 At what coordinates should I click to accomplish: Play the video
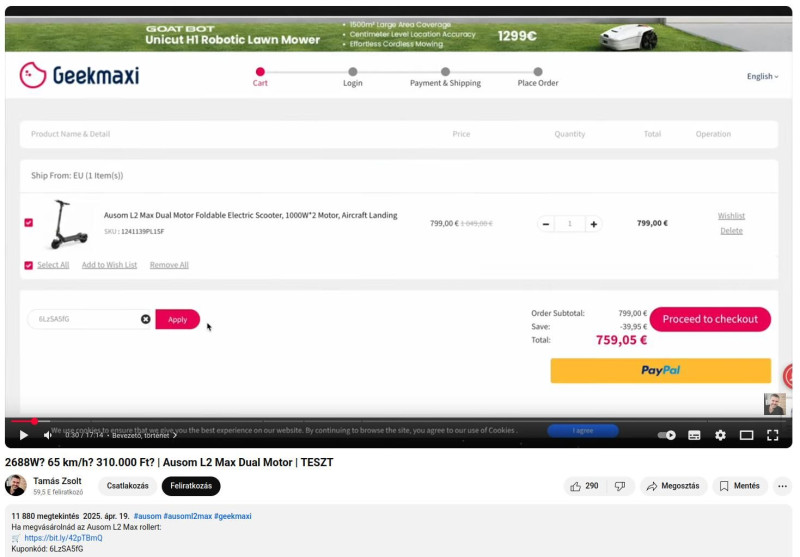click(x=23, y=435)
